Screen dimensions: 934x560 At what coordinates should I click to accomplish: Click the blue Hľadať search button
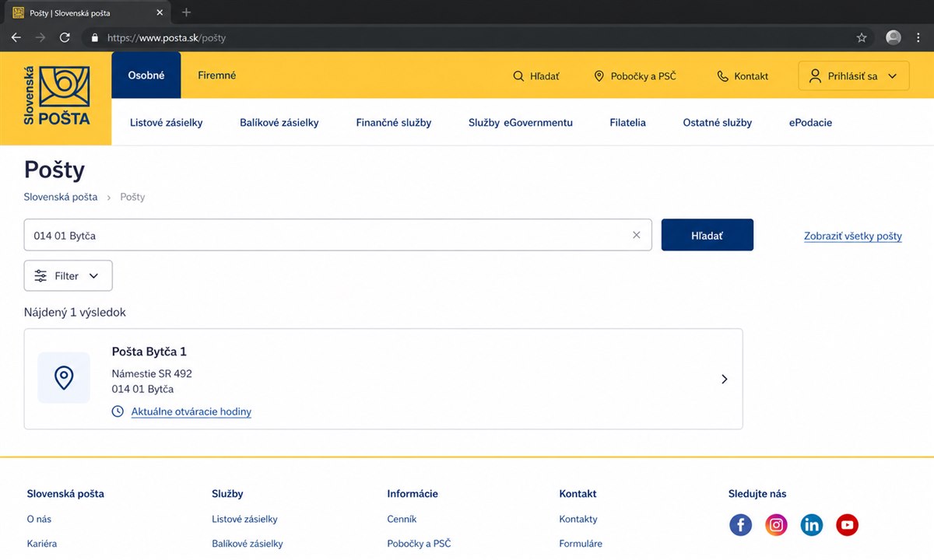708,235
